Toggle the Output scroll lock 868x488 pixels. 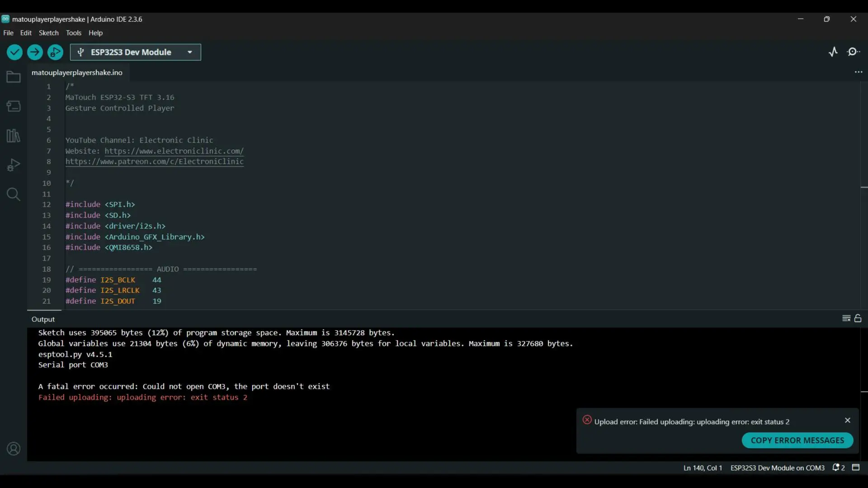858,319
